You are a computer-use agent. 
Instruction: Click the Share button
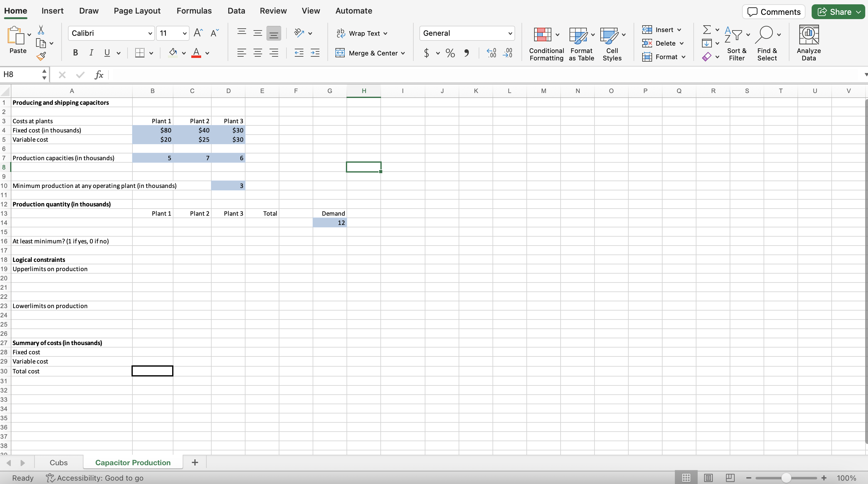click(x=838, y=11)
